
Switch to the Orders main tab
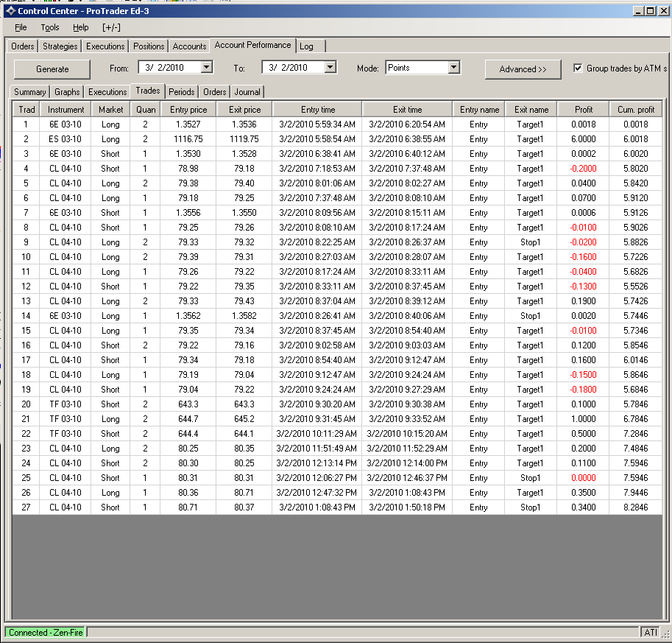click(x=22, y=46)
